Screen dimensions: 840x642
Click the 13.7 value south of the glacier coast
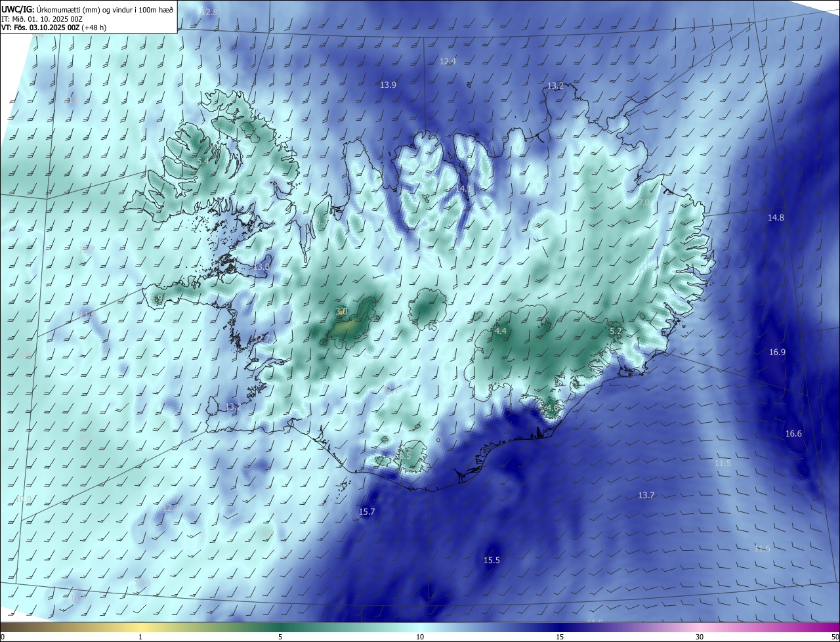[646, 496]
